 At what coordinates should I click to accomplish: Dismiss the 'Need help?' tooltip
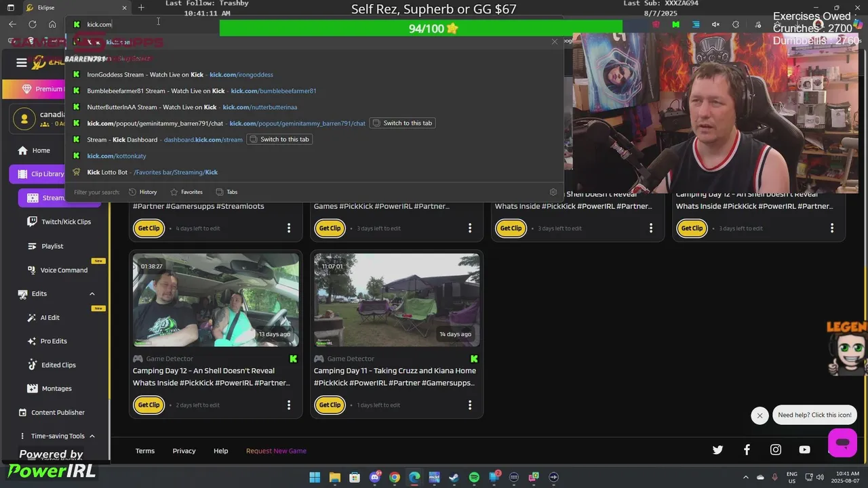point(759,415)
